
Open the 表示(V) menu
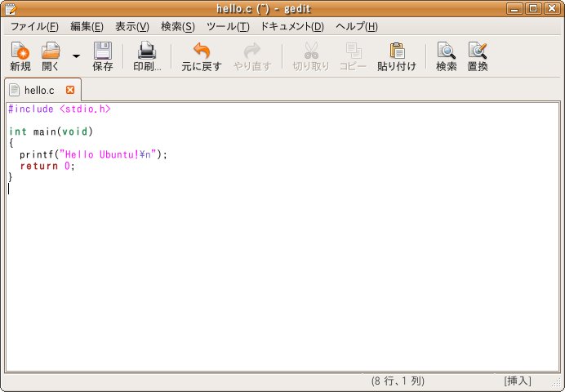click(x=131, y=26)
